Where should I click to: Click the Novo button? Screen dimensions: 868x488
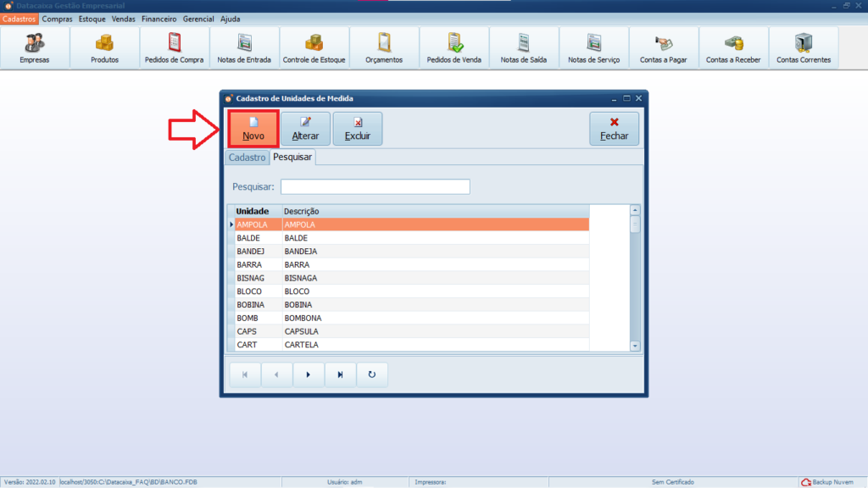253,129
